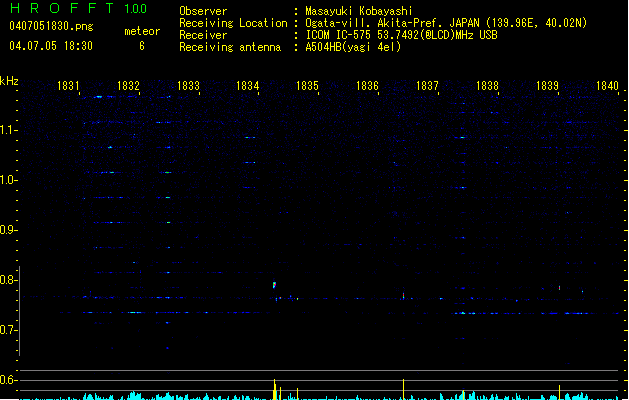This screenshot has height=400, width=629.
Task: Select the file name 0407051830.png
Action: [x=51, y=26]
